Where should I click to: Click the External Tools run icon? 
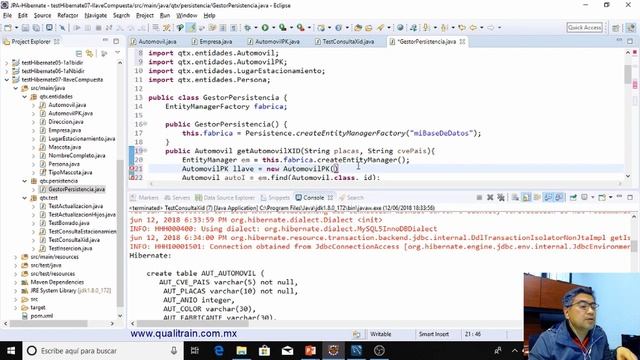[x=300, y=28]
